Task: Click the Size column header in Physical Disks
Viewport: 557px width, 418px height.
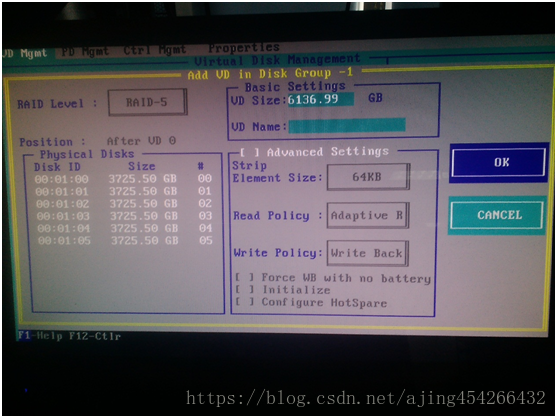Action: 142,166
